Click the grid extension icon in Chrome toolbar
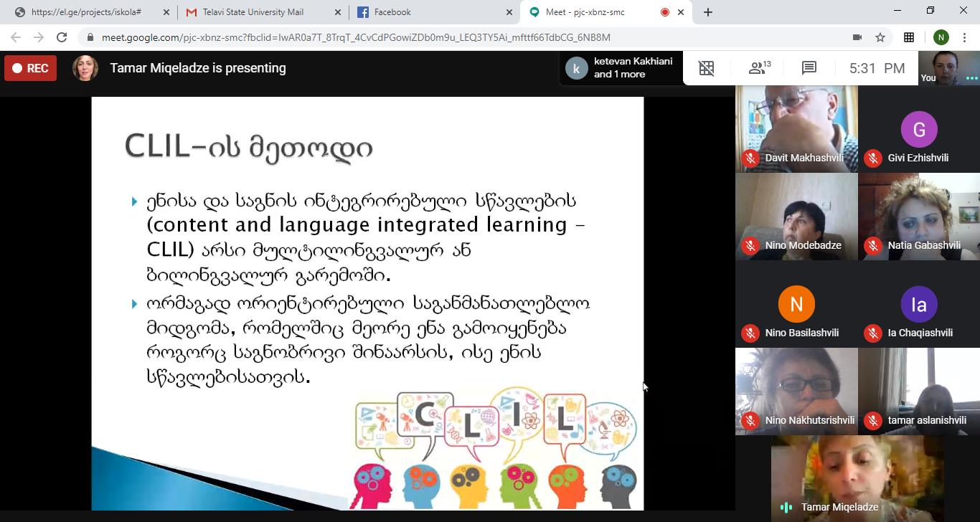 [909, 37]
